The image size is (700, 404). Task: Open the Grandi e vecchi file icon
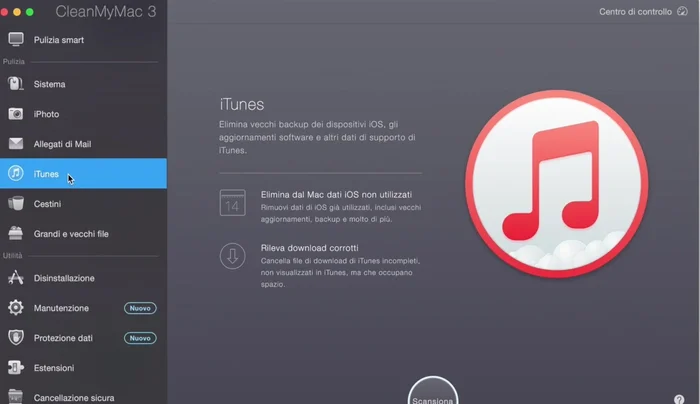(x=16, y=234)
